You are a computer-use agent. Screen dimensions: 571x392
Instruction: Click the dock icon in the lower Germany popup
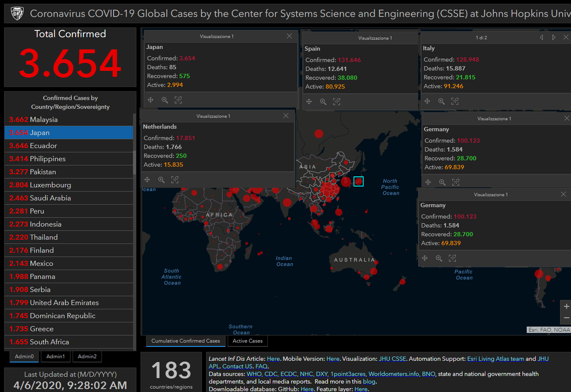[x=452, y=258]
